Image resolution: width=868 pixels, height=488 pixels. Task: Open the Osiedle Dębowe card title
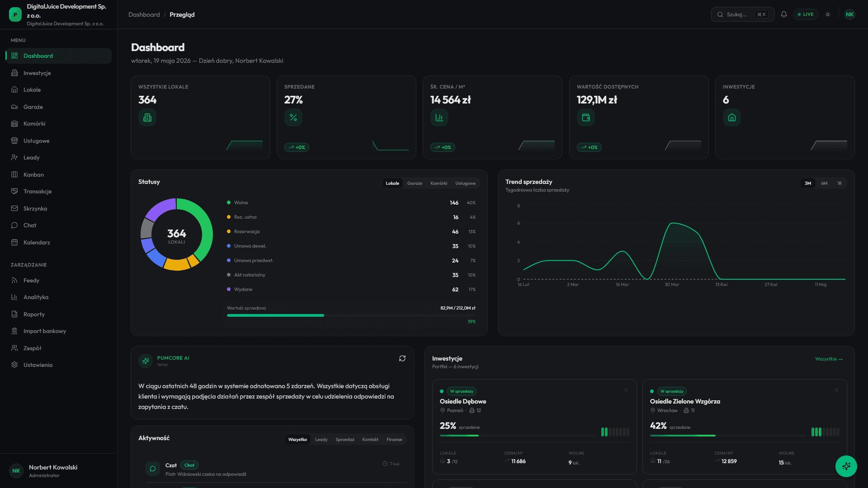pos(463,402)
